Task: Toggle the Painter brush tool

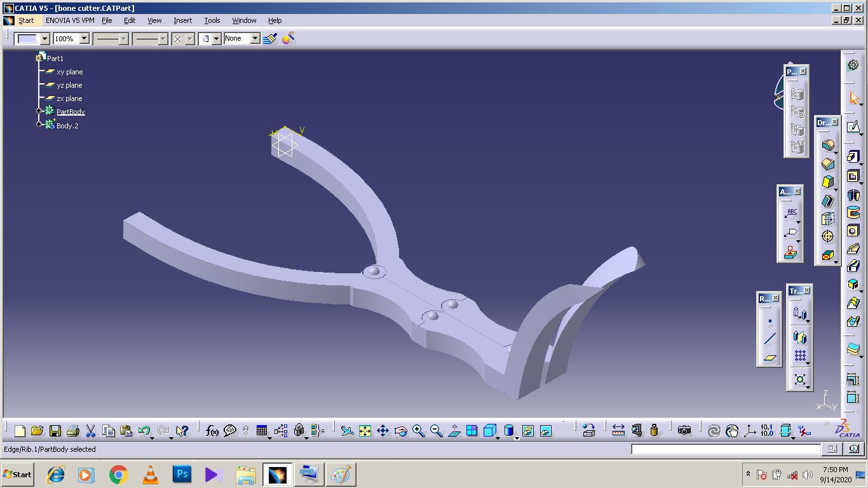Action: coord(269,39)
